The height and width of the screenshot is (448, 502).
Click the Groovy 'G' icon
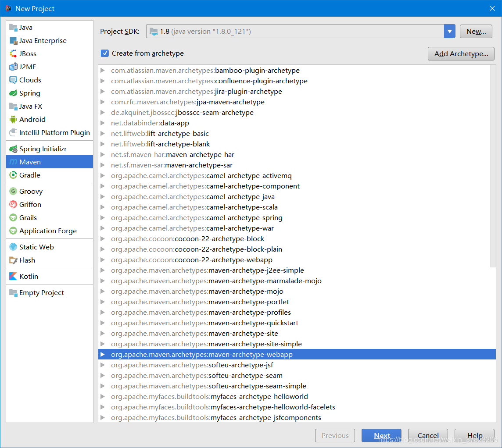13,191
